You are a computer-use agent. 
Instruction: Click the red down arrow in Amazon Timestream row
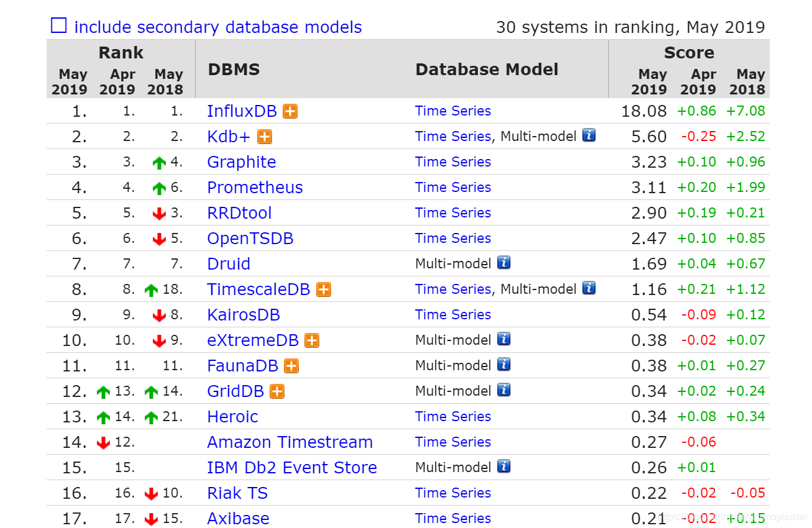[x=103, y=443]
